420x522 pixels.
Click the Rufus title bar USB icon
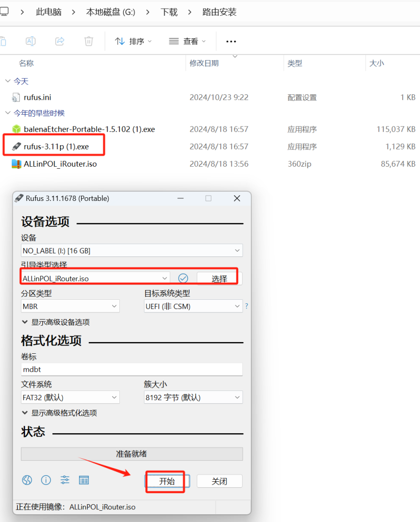coord(19,198)
